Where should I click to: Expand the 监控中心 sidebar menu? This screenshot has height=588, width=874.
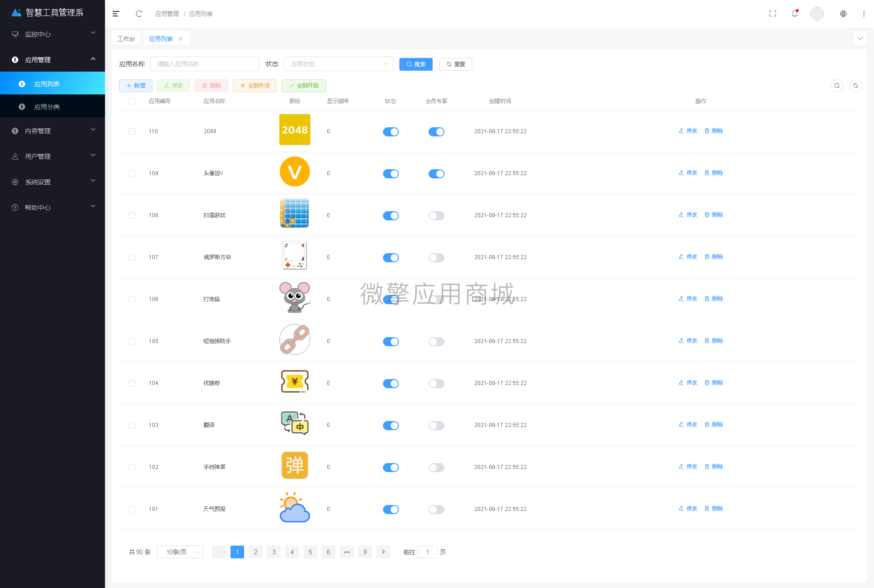[x=52, y=34]
